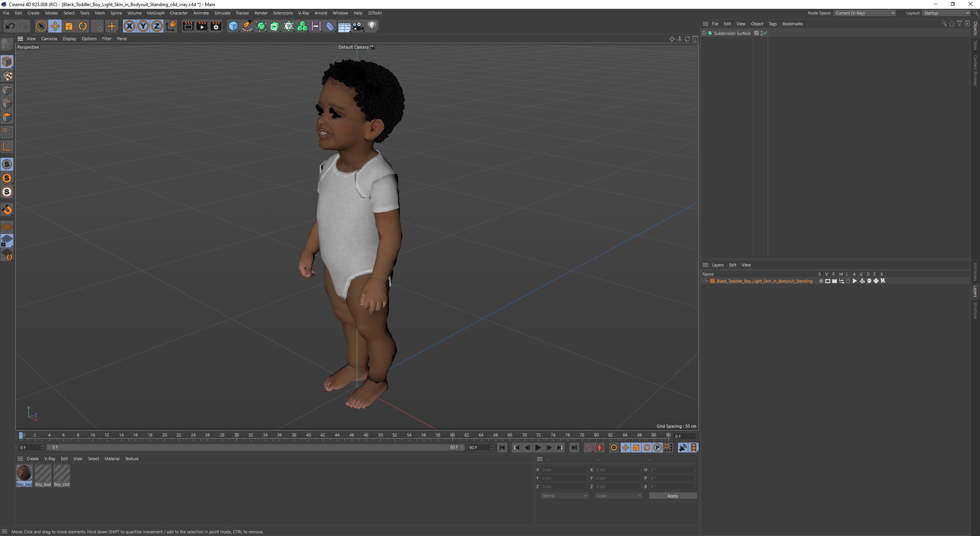The width and height of the screenshot is (980, 536).
Task: Add a Light object
Action: pyautogui.click(x=372, y=26)
